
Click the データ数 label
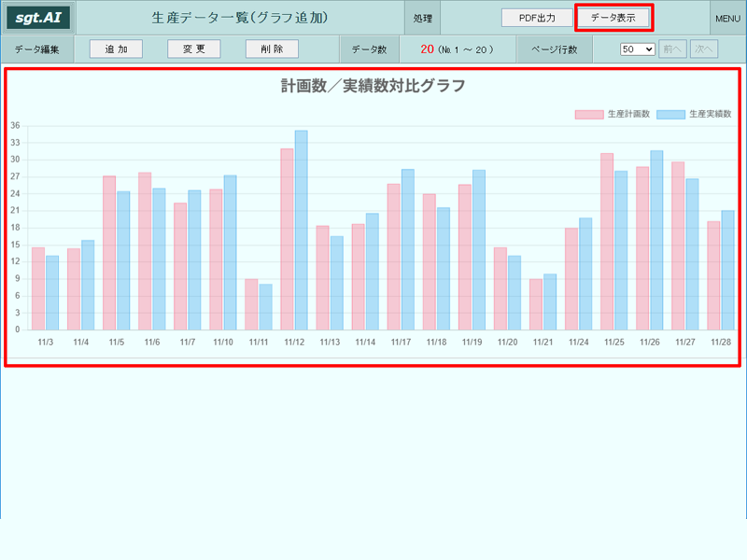(x=369, y=49)
